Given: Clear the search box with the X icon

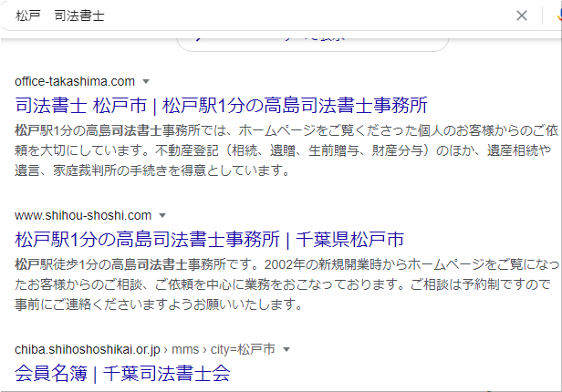Looking at the screenshot, I should tap(522, 15).
